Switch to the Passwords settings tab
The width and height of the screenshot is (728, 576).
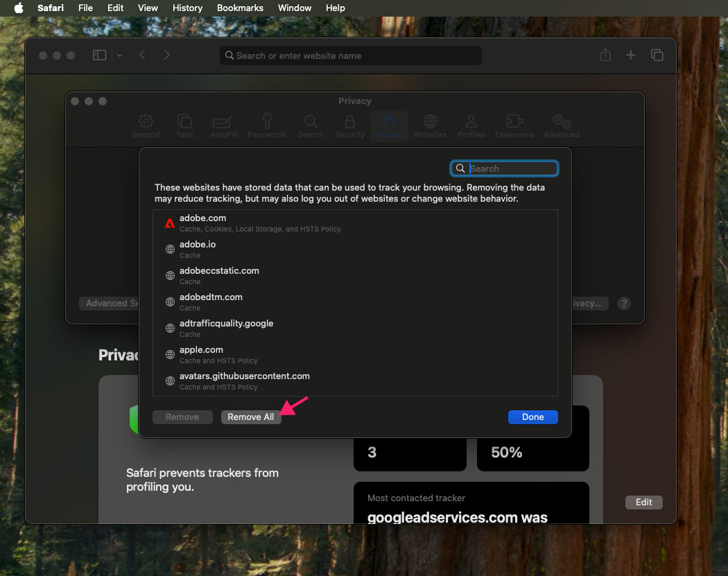267,126
